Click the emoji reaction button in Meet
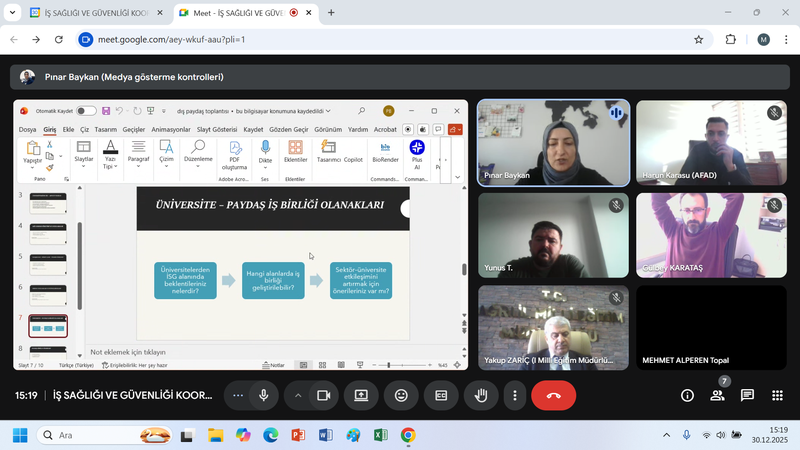The width and height of the screenshot is (800, 450). 401,395
